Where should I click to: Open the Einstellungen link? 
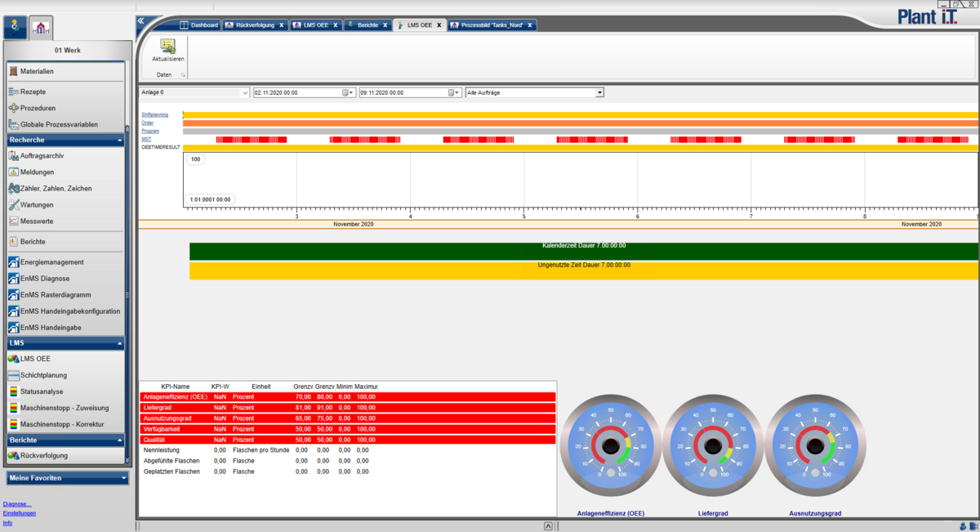coord(20,513)
